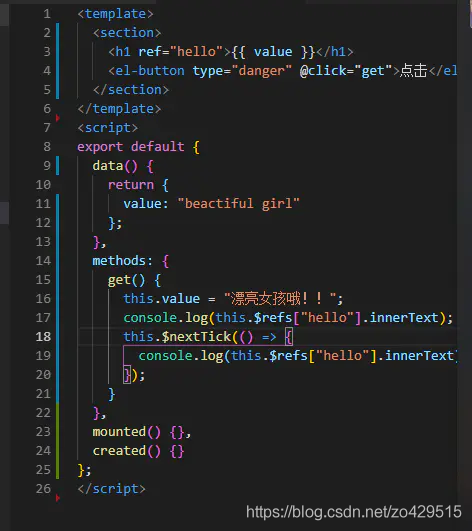Click $refs on line 19

pyautogui.click(x=288, y=356)
